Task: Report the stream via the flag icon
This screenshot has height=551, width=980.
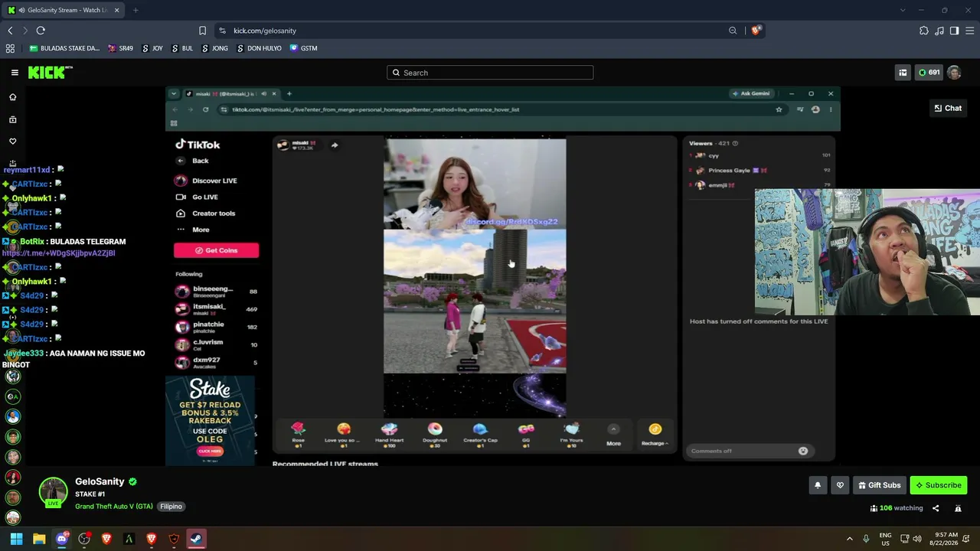Action: pyautogui.click(x=958, y=508)
